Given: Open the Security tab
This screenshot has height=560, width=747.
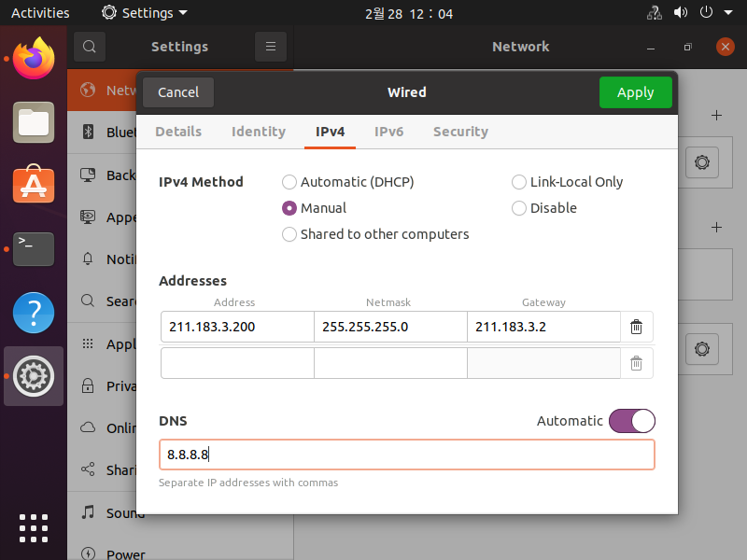Looking at the screenshot, I should 460,132.
